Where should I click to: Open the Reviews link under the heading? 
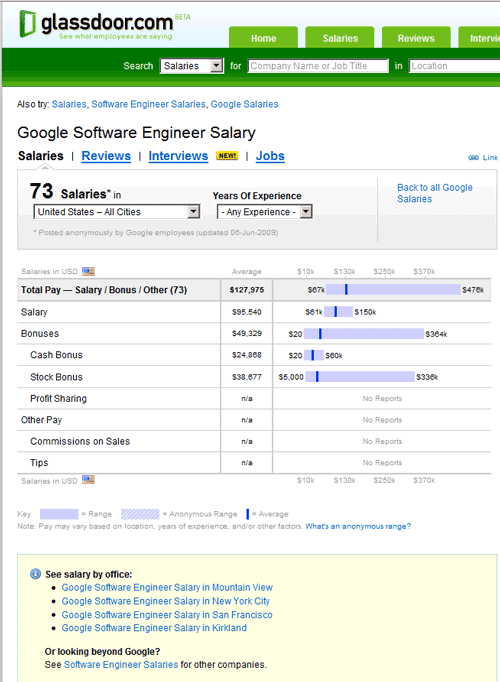(106, 156)
